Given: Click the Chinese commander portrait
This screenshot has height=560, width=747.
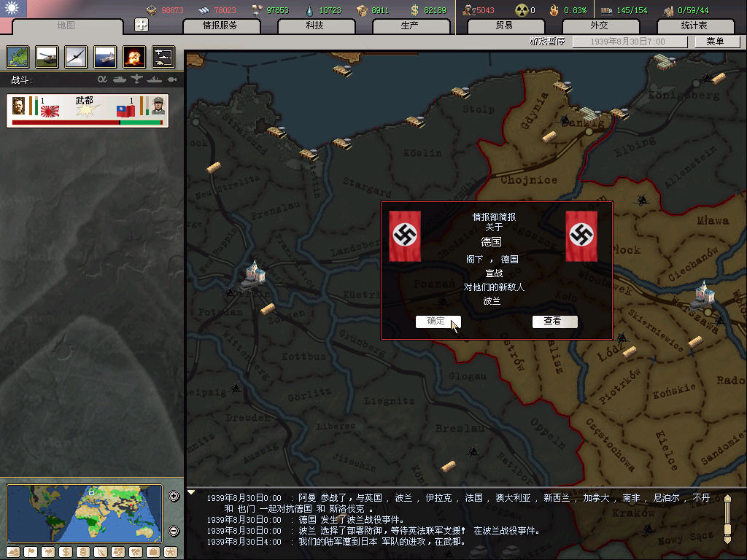Looking at the screenshot, I should click(x=158, y=106).
